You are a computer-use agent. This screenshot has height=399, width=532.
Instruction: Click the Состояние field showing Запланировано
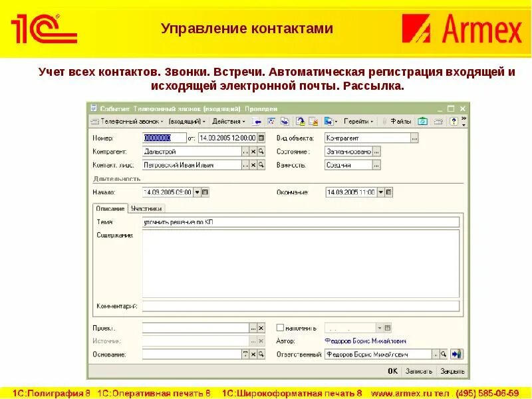(x=348, y=152)
